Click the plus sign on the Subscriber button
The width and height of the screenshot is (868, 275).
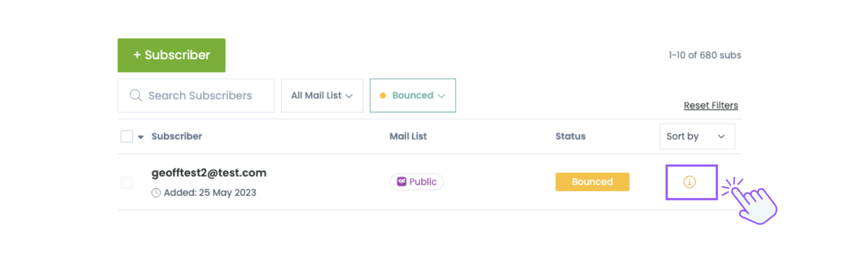click(x=137, y=55)
